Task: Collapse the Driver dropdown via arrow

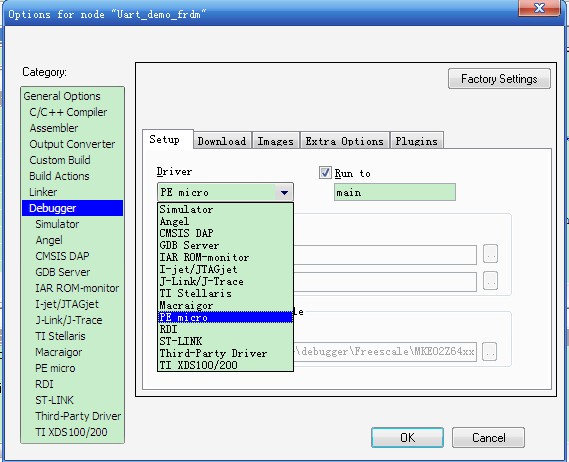Action: point(284,192)
